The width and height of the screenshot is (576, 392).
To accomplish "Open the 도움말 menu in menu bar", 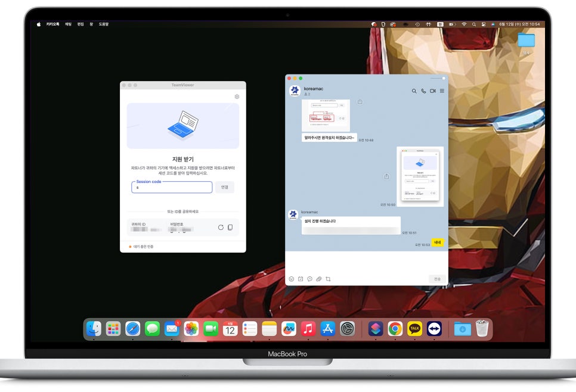I will tap(104, 24).
